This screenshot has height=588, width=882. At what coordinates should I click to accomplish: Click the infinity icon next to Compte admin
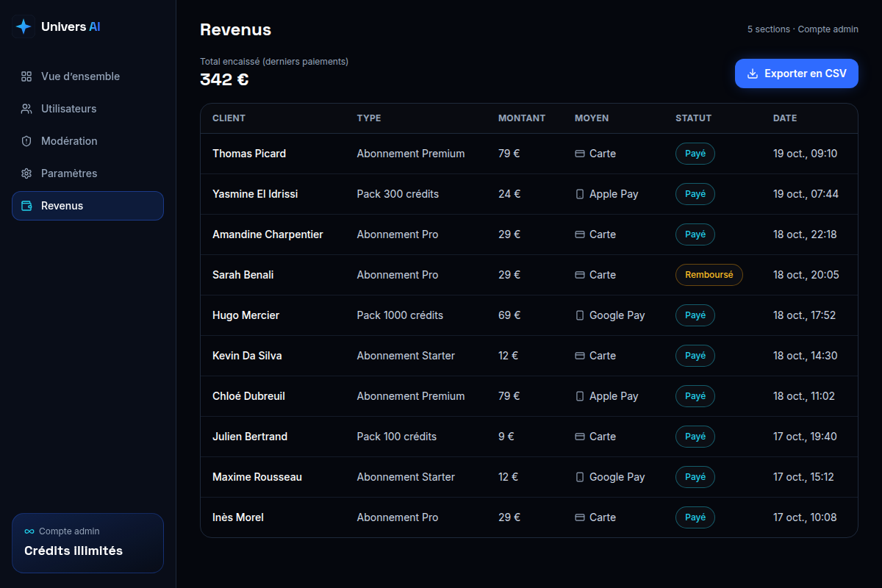click(x=29, y=531)
